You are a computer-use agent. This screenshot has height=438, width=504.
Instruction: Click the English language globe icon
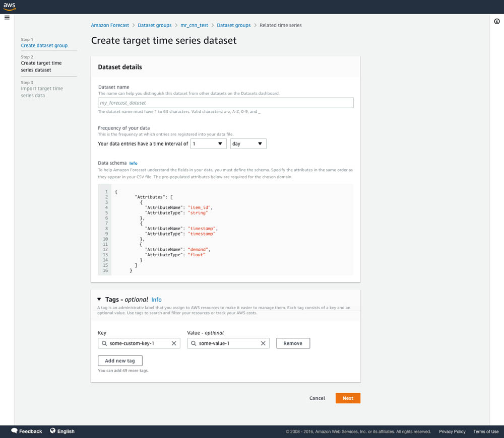tap(53, 431)
